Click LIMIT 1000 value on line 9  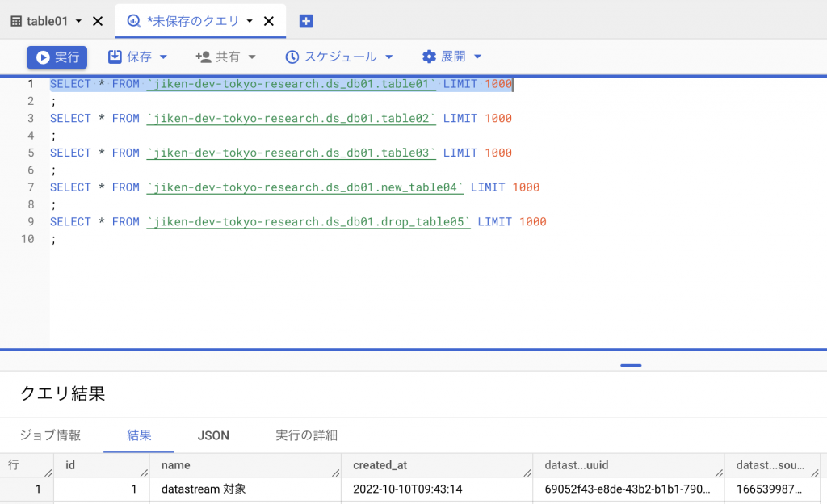511,222
